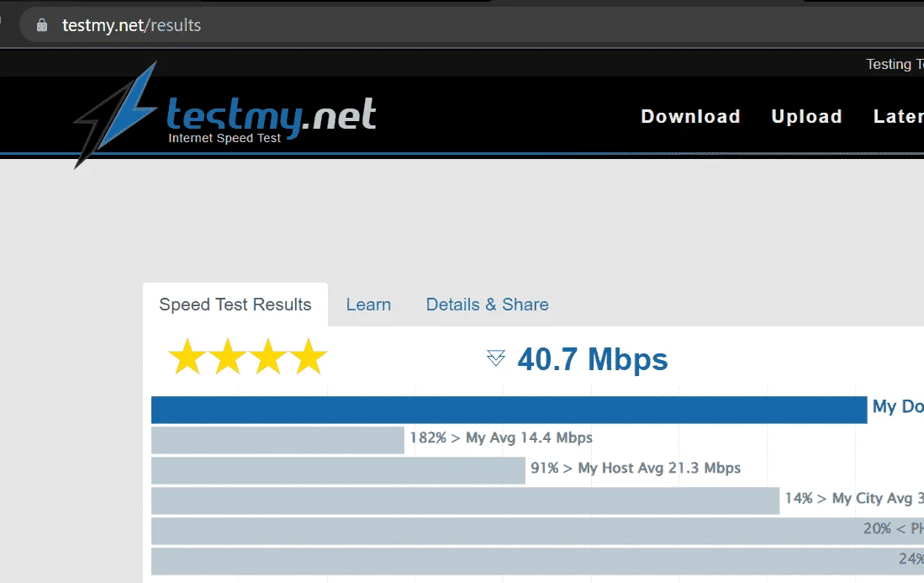
Task: Click the download arrow icon beside 40.7 Mbps
Action: point(496,358)
